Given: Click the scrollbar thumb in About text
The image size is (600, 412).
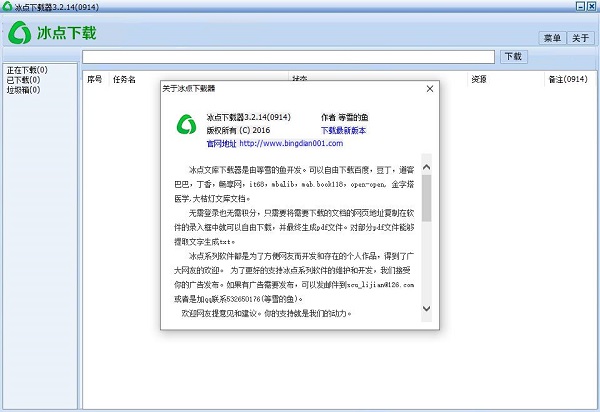Looking at the screenshot, I should pos(427,198).
